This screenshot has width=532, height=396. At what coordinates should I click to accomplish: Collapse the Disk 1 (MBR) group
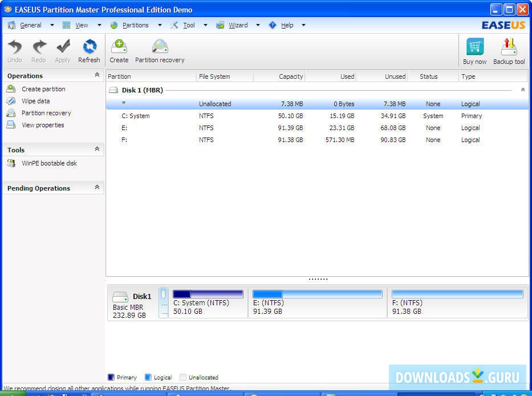click(523, 90)
